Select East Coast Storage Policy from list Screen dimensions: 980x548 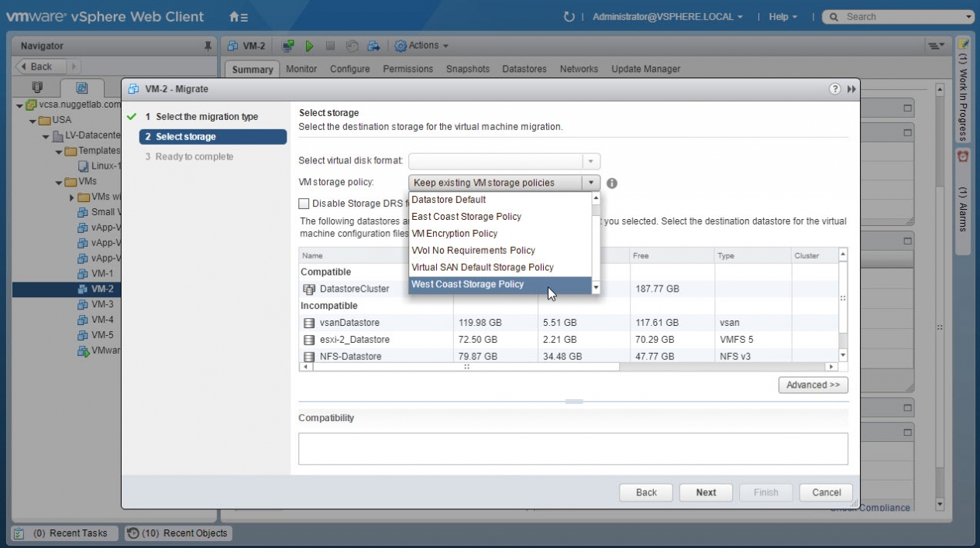click(466, 217)
